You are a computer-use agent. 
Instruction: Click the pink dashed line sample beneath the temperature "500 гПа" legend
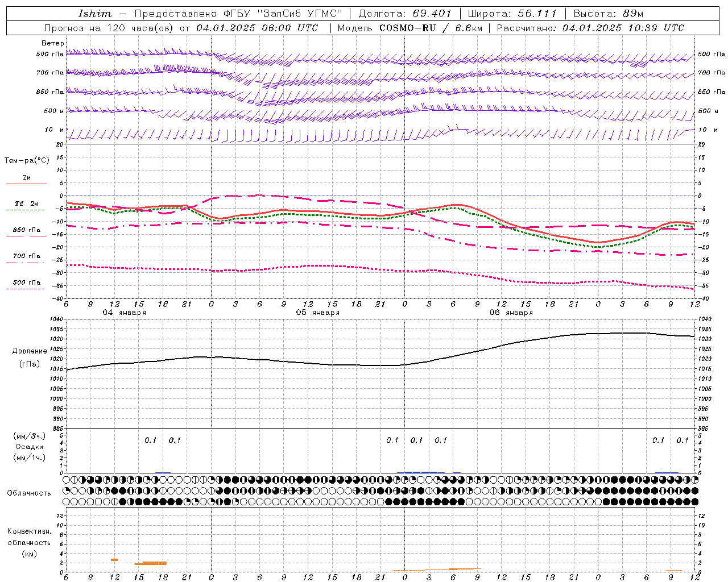coord(26,289)
